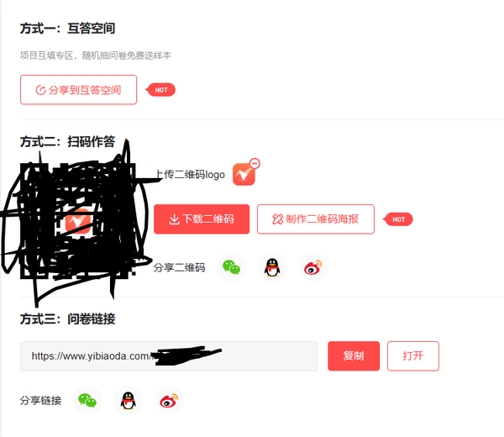Click the 上传二维码logo label
Image resolution: width=504 pixels, height=437 pixels.
click(190, 175)
